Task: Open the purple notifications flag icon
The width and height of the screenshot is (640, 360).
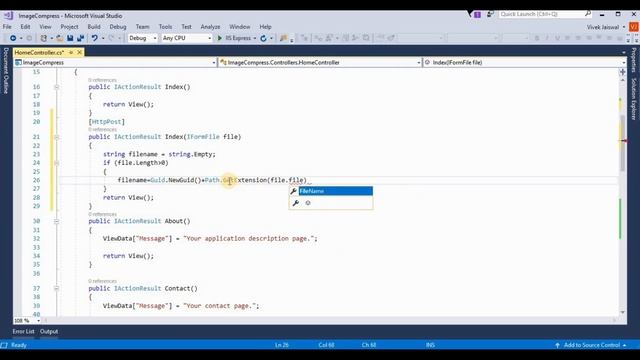Action: (x=477, y=14)
